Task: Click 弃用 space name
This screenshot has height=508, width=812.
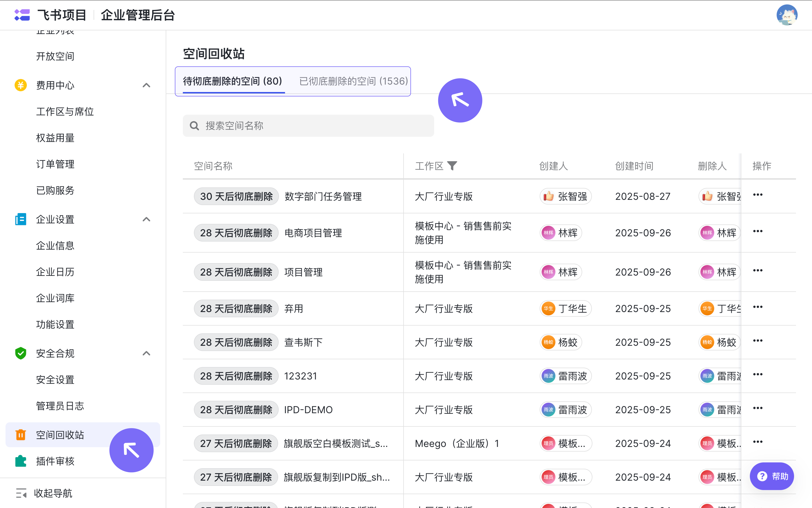Action: (294, 308)
